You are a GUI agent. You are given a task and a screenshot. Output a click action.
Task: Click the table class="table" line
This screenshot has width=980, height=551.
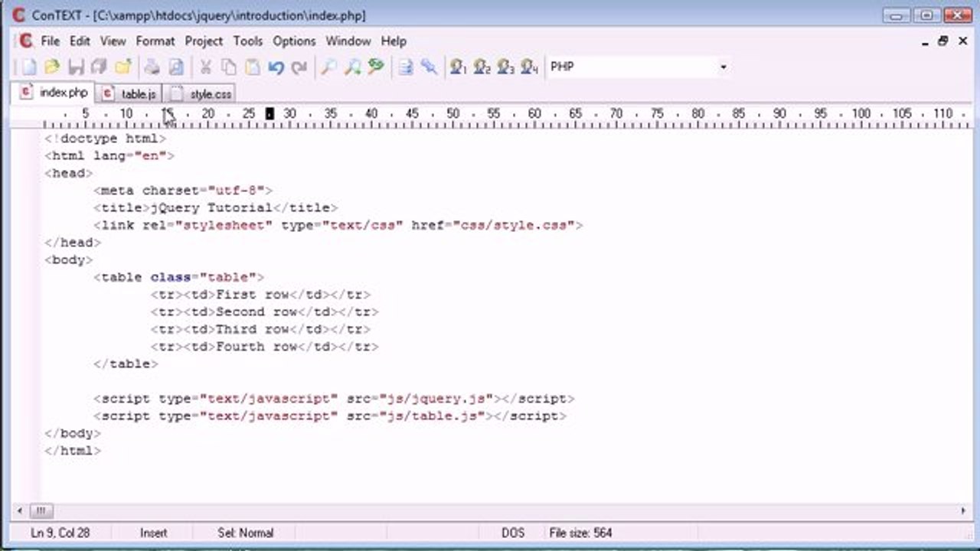(179, 277)
